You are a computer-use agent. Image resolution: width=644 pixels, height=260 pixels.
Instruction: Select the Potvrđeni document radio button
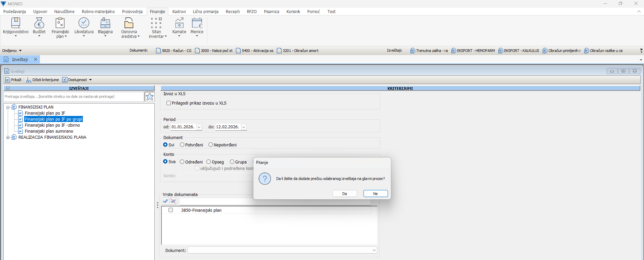(182, 145)
